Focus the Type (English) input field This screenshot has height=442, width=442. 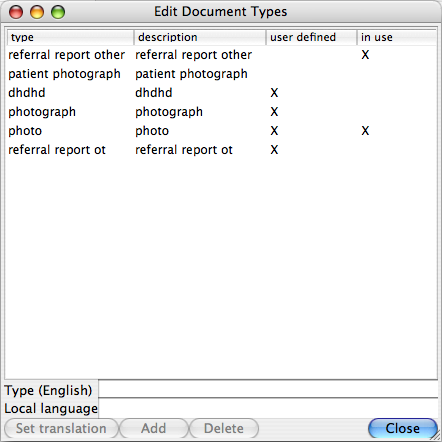click(268, 389)
